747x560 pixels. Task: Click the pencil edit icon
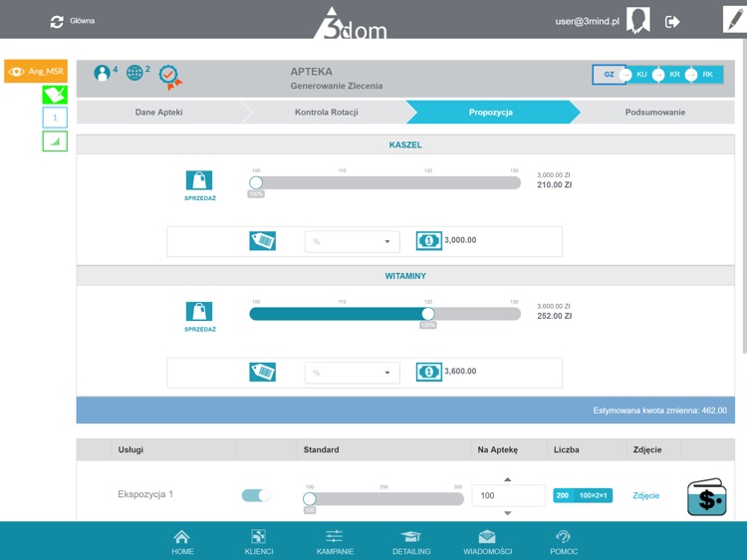[734, 20]
